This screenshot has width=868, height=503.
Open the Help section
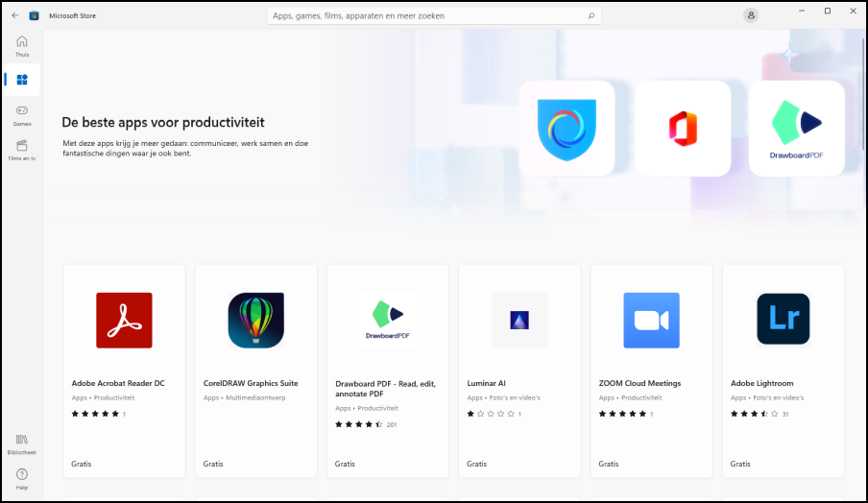tap(21, 479)
